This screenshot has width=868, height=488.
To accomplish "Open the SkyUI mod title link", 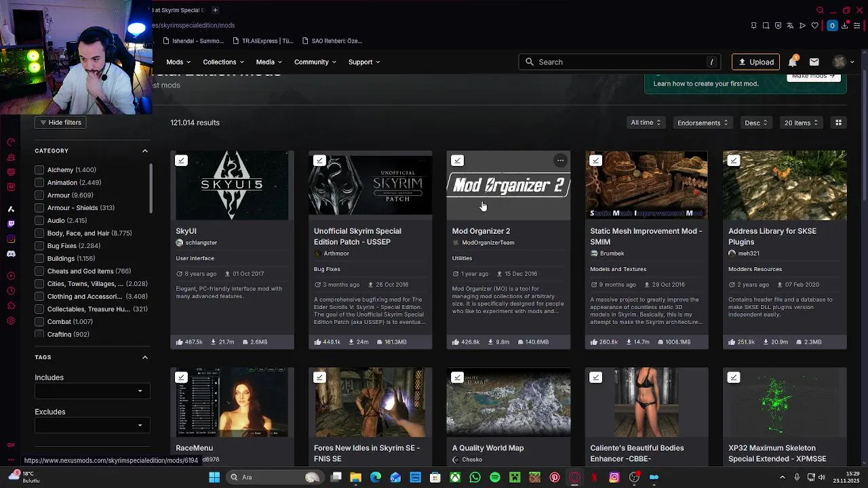I will tap(186, 231).
